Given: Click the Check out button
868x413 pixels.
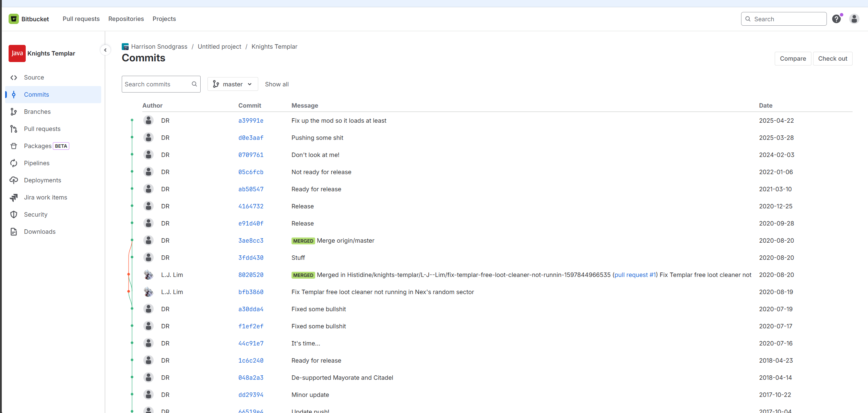Looking at the screenshot, I should (832, 59).
